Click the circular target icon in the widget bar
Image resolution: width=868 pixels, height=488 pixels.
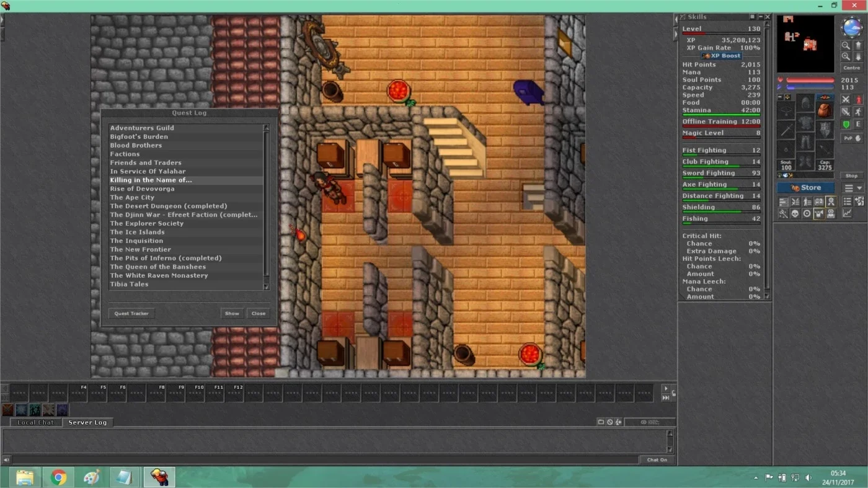(x=807, y=213)
